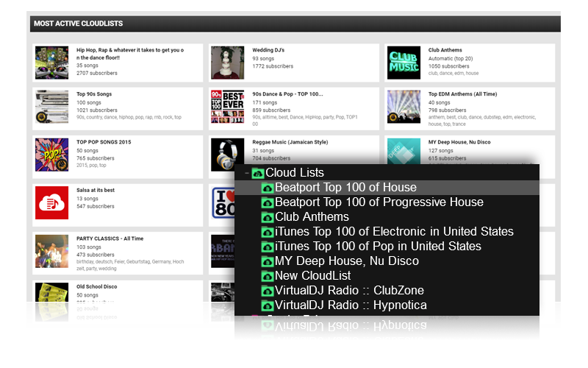The height and width of the screenshot is (368, 588).
Task: Select the Cloud Lists tree label
Action: (295, 173)
